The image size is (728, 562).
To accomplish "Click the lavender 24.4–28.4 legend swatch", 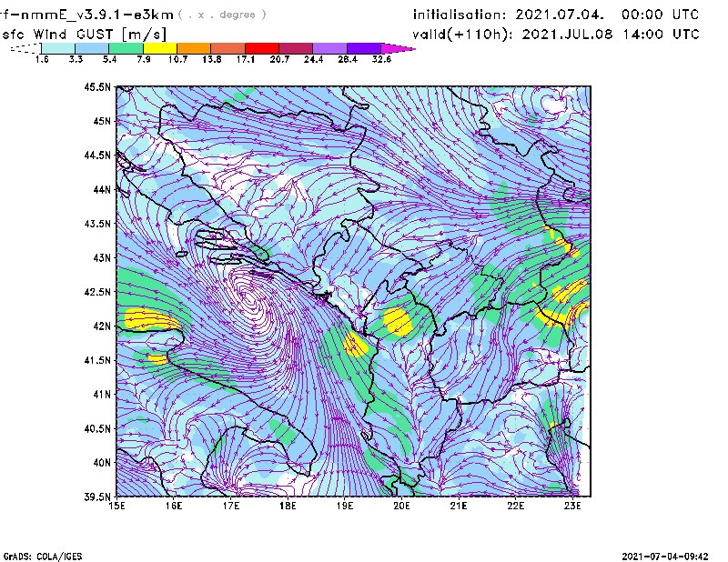I will 329,48.
